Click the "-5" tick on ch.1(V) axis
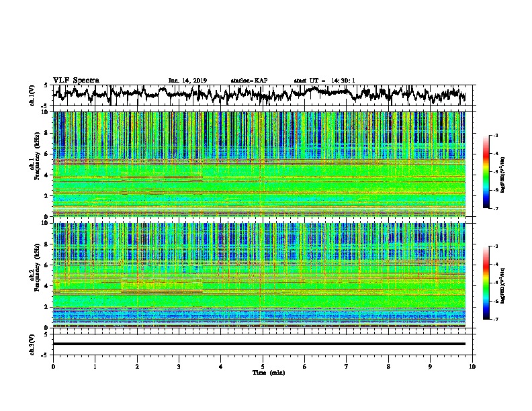Viewport: 532px width, 411px height. point(45,106)
